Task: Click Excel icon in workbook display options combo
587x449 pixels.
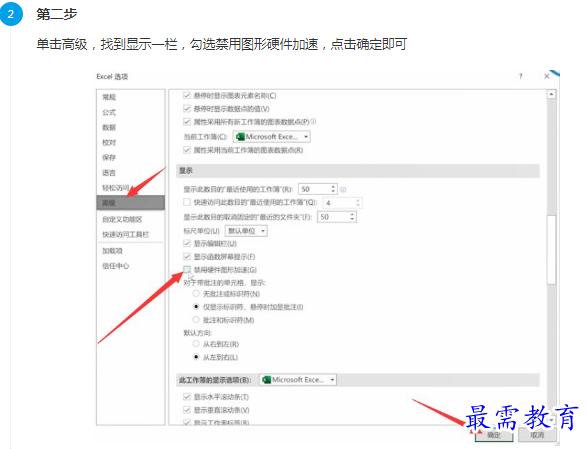Action: (267, 380)
